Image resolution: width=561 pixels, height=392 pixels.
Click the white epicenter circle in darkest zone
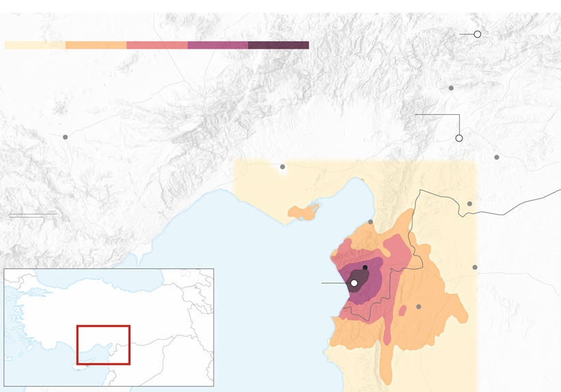[354, 283]
